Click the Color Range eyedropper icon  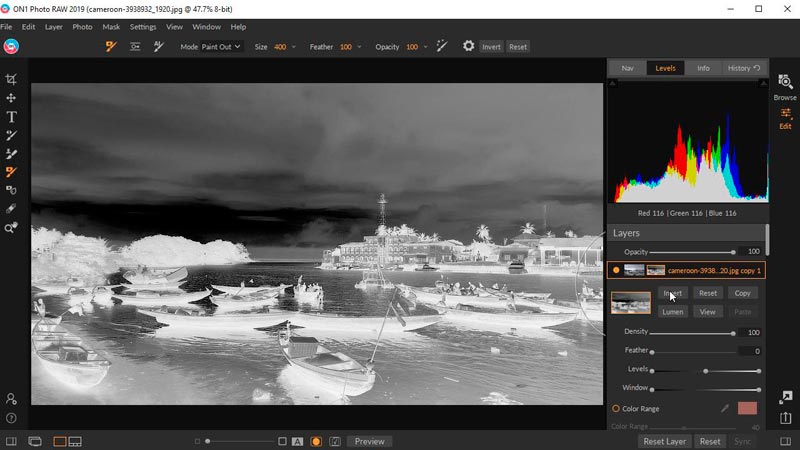(x=725, y=408)
